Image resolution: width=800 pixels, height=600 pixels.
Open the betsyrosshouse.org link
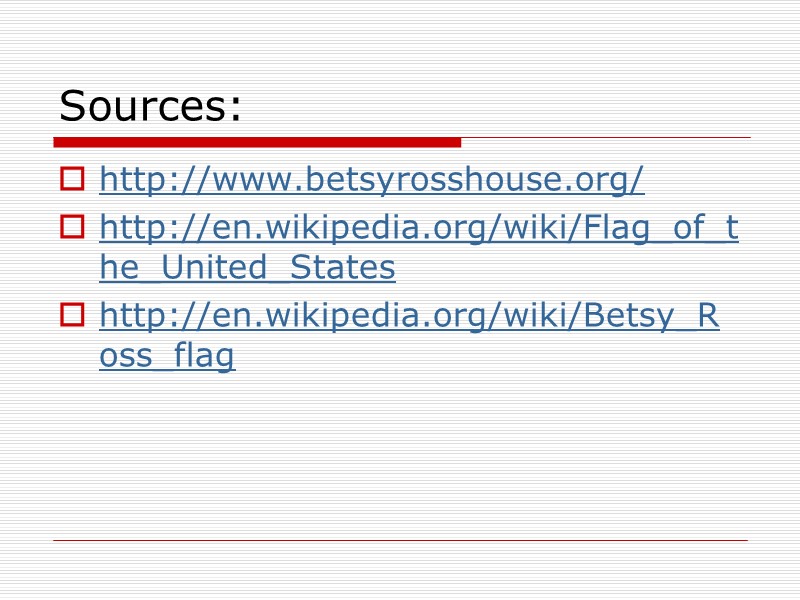click(372, 180)
